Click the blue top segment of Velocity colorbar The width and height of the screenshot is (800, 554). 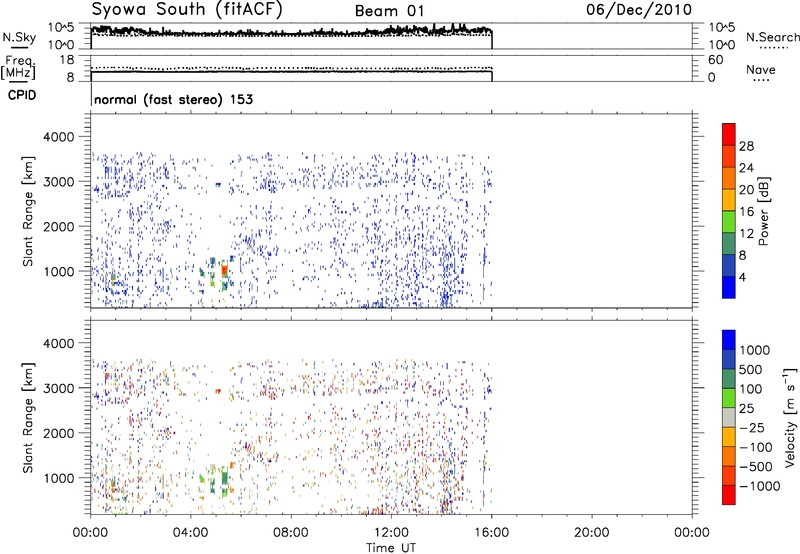[729, 340]
